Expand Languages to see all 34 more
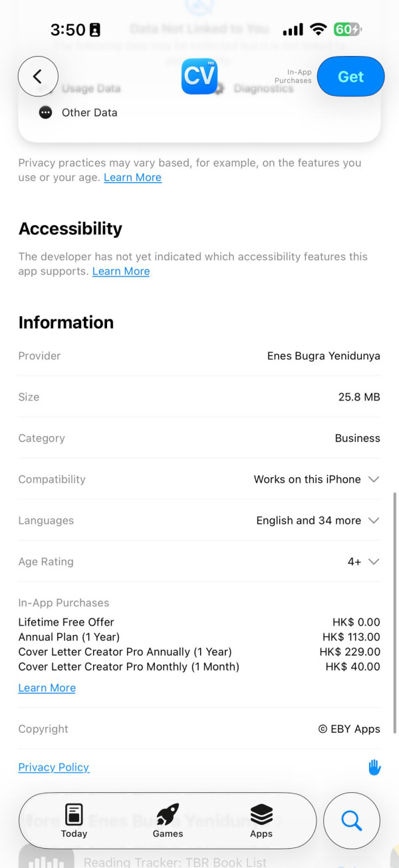This screenshot has height=868, width=399. pos(374,520)
